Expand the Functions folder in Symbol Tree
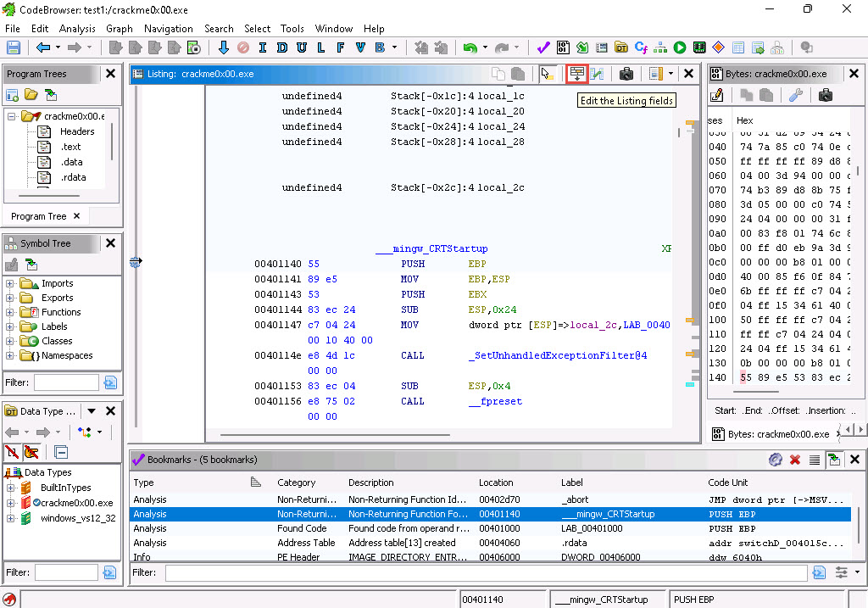868x608 pixels. (x=10, y=312)
